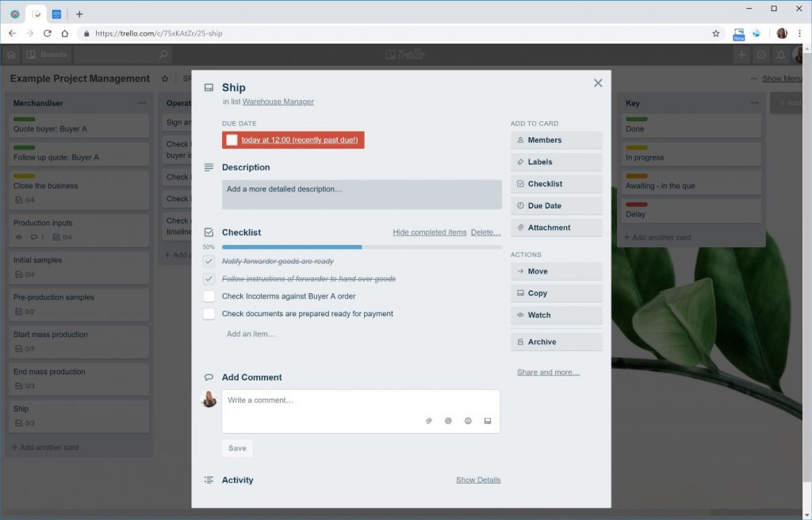The image size is (812, 520).
Task: Open the Production inputs card
Action: pyautogui.click(x=79, y=230)
